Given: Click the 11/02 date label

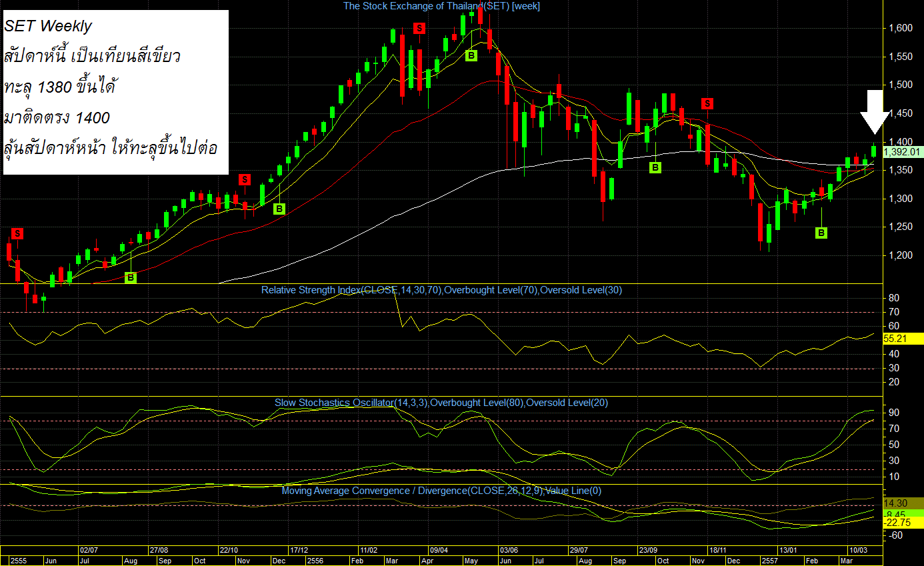Looking at the screenshot, I should (369, 551).
